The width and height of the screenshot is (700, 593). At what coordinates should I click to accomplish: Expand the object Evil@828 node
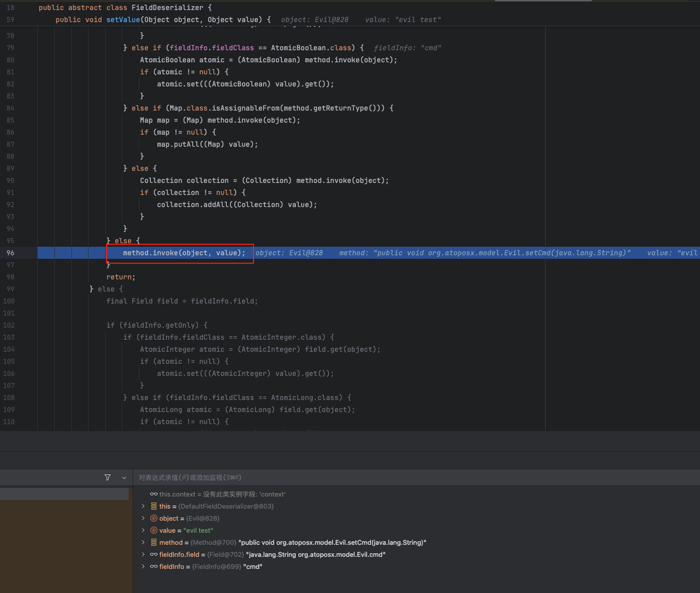[x=143, y=518]
